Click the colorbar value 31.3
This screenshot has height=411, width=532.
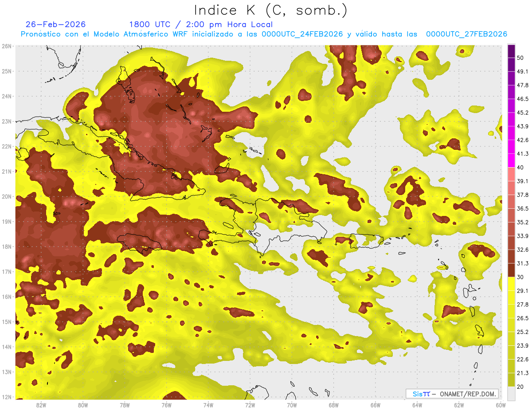[x=523, y=263]
